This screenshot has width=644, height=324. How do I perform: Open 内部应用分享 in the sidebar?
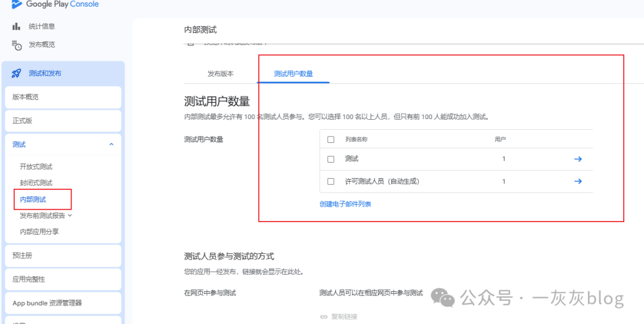tap(39, 232)
